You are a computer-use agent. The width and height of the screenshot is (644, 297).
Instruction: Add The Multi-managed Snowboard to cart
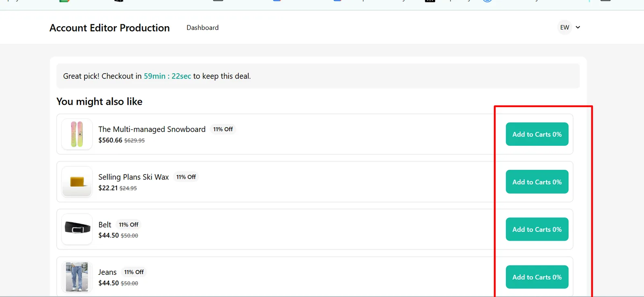(x=537, y=134)
